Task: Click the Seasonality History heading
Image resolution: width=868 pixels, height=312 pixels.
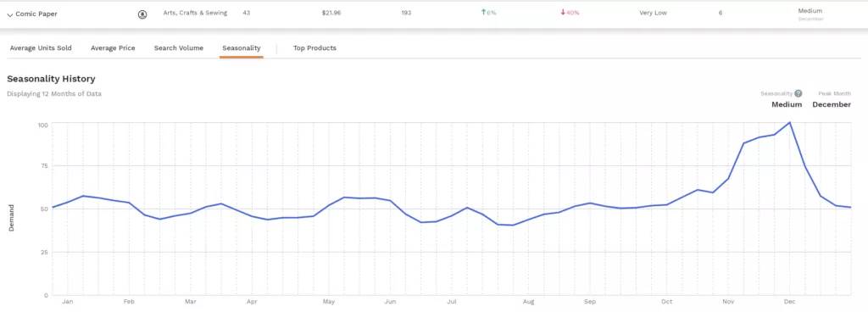Action: click(51, 79)
